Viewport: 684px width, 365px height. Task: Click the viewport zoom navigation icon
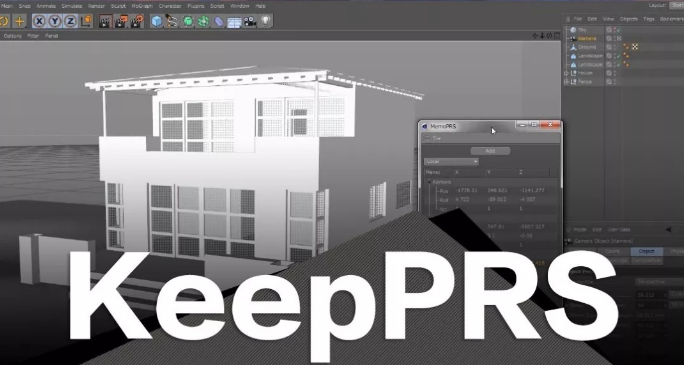(x=542, y=36)
